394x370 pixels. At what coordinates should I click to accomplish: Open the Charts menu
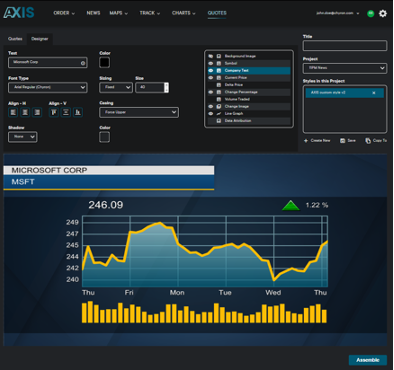[x=184, y=13]
